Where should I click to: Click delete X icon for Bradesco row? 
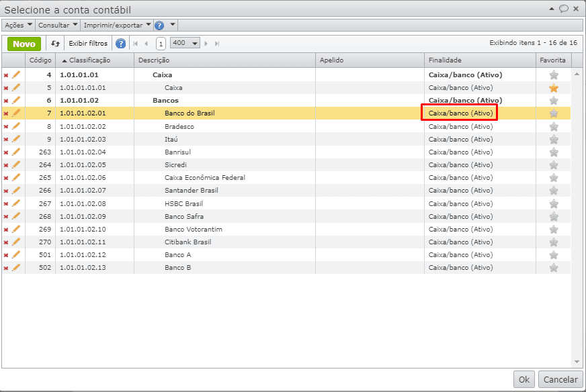tap(6, 127)
